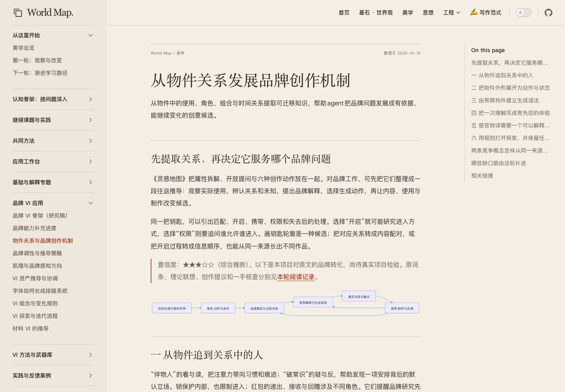The width and height of the screenshot is (565, 392).
Task: Open 下一轮：渐进学习路径 sidebar page
Action: (40, 73)
